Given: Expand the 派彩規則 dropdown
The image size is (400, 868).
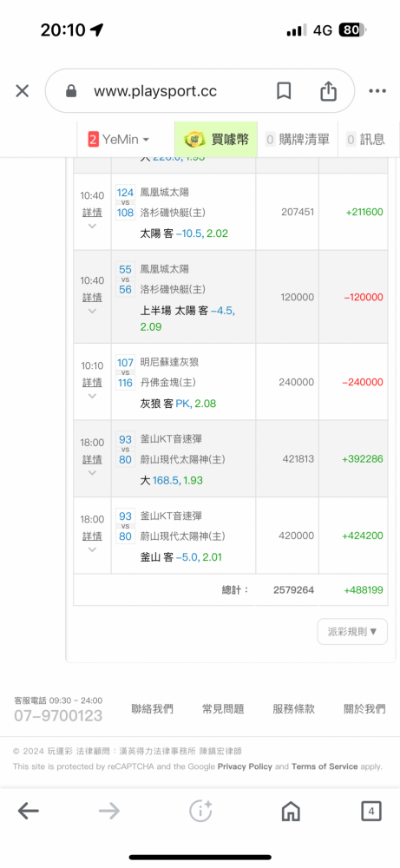Looking at the screenshot, I should [x=352, y=632].
